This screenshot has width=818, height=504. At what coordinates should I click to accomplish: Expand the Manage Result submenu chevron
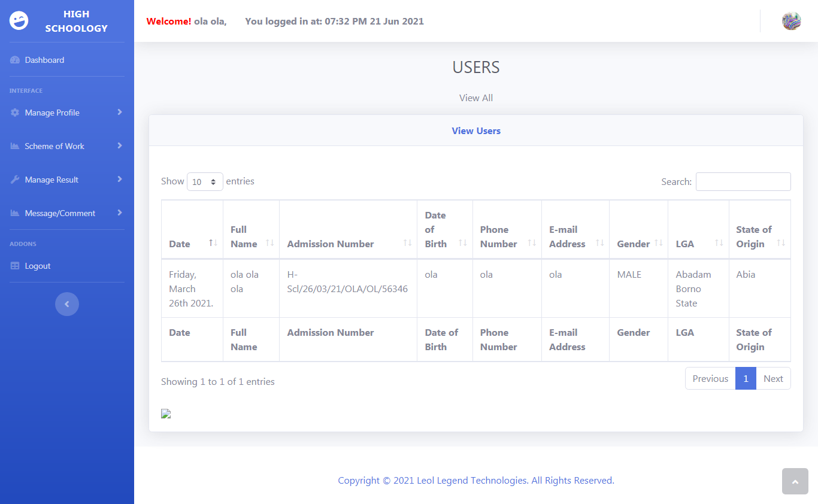tap(120, 180)
